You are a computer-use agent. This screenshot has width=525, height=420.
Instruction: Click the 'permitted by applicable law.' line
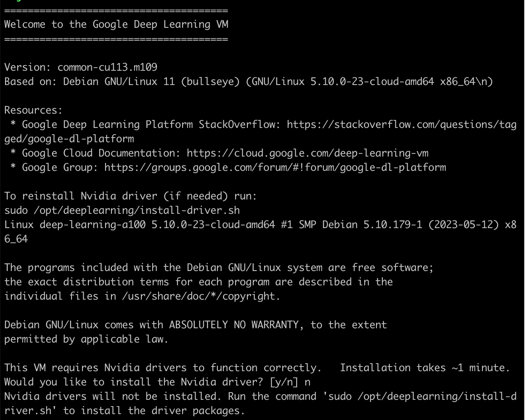[86, 339]
